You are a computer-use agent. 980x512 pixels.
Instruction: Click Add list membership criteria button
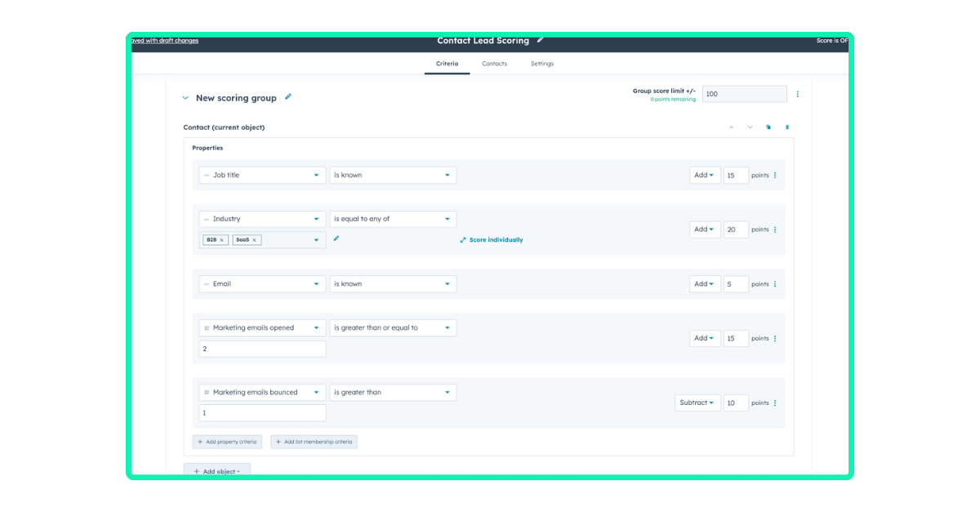tap(314, 442)
